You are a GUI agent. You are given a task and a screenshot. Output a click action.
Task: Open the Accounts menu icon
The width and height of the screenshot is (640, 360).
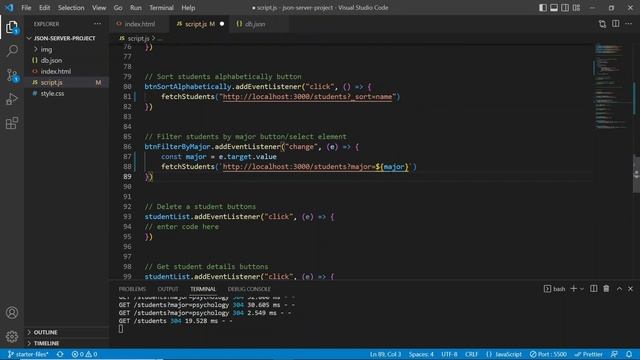coord(12,313)
